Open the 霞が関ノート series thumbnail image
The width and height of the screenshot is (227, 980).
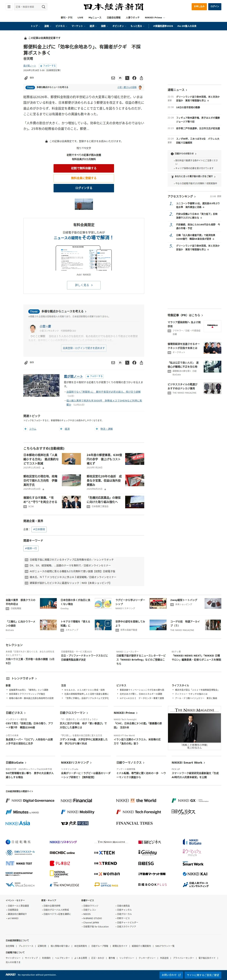point(42,386)
